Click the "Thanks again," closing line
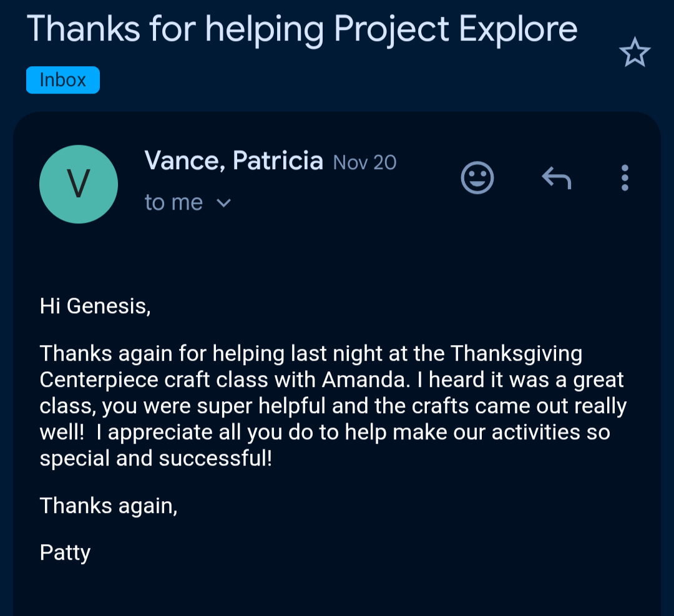The height and width of the screenshot is (616, 674). tap(109, 506)
